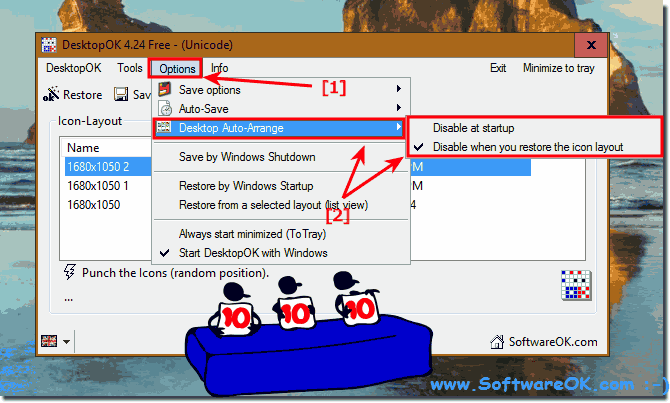Click the Auto-Save clock icon
Viewport: 670px width, 403px height.
click(x=165, y=109)
